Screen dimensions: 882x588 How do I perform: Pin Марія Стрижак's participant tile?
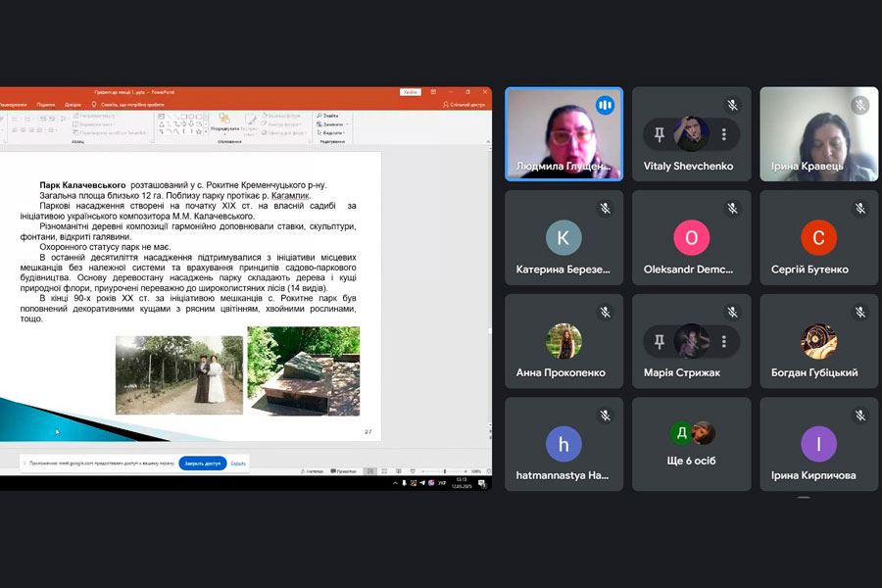660,341
